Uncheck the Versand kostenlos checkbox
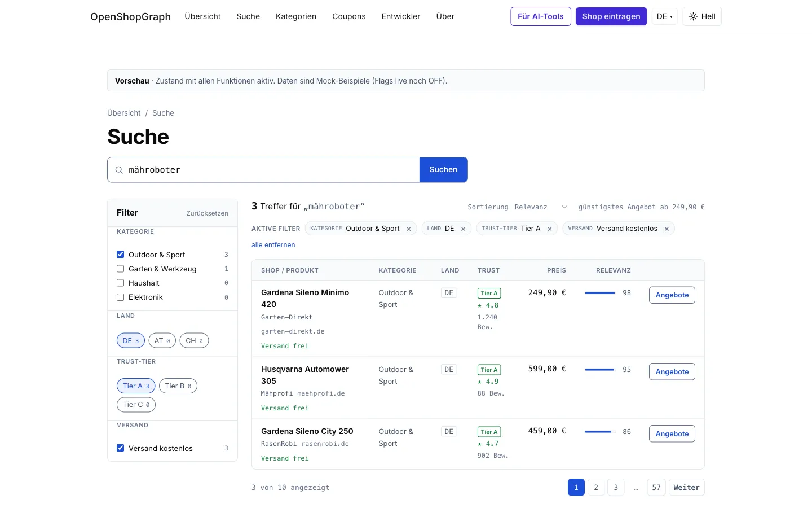This screenshot has width=812, height=508. pyautogui.click(x=120, y=448)
